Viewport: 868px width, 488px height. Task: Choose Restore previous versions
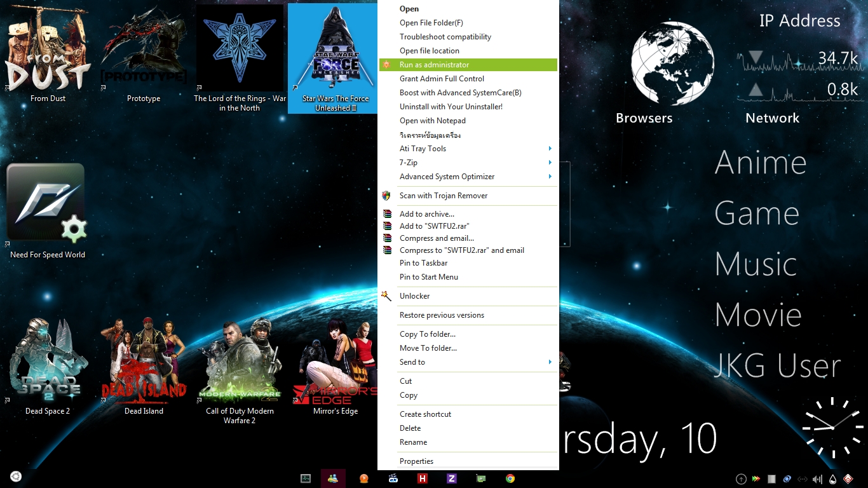468,315
